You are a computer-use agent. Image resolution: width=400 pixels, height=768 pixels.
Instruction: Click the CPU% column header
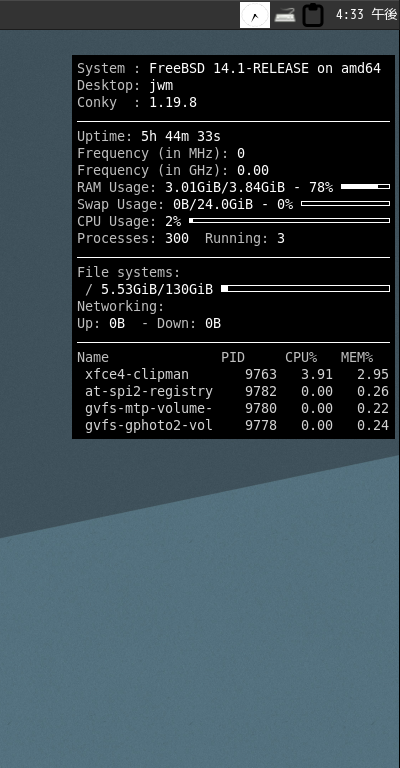pos(301,358)
